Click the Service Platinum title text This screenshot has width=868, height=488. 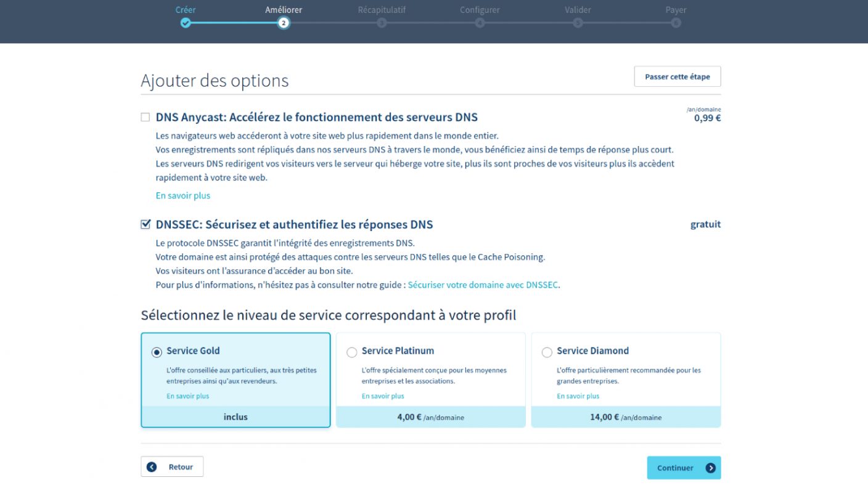(x=398, y=351)
